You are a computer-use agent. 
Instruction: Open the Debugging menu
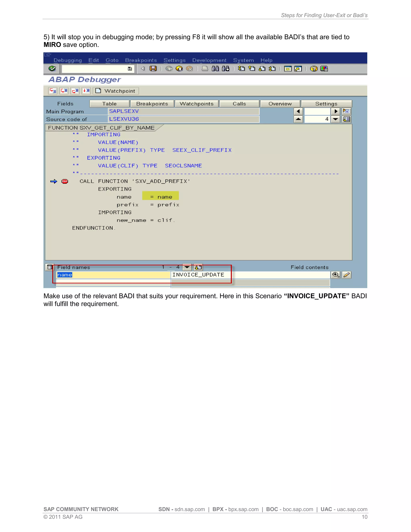click(x=68, y=60)
